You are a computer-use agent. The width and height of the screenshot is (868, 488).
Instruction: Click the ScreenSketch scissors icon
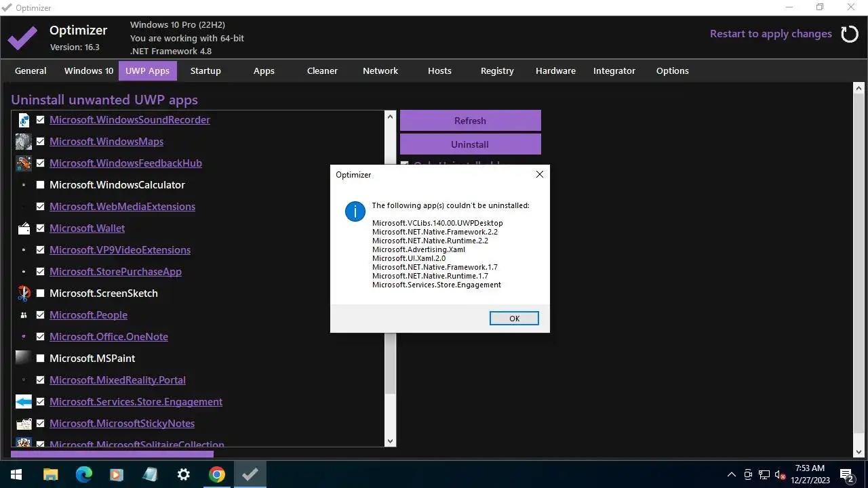tap(24, 293)
